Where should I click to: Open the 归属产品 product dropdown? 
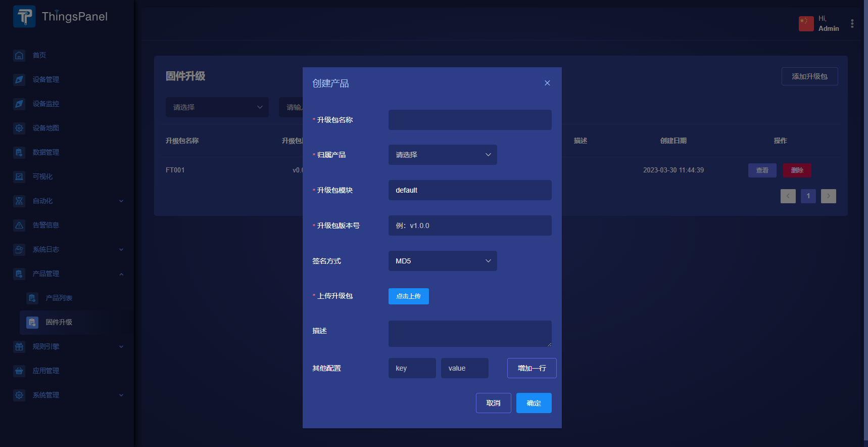[442, 155]
